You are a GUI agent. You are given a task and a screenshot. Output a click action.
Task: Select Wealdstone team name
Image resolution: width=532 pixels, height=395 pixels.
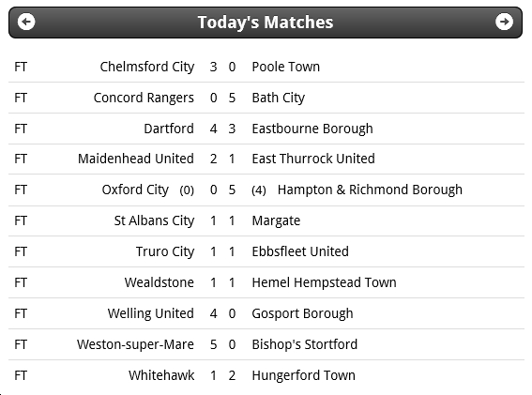click(x=160, y=282)
